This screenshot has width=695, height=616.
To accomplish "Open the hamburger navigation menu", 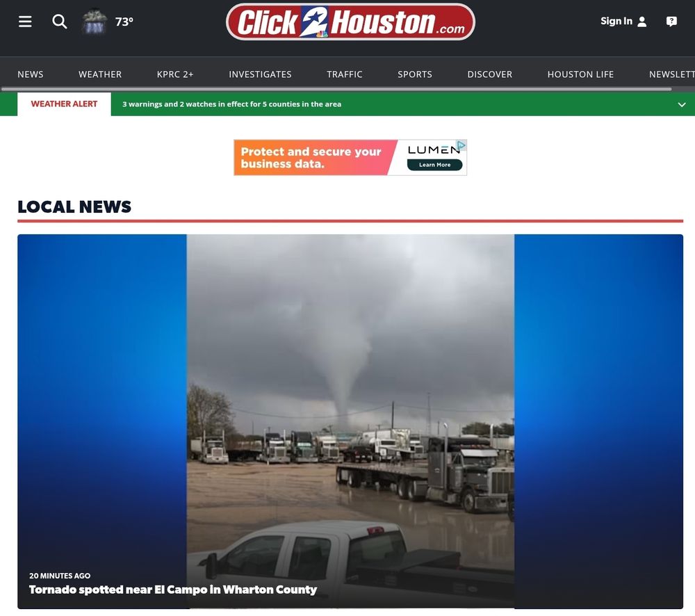I will pos(25,21).
